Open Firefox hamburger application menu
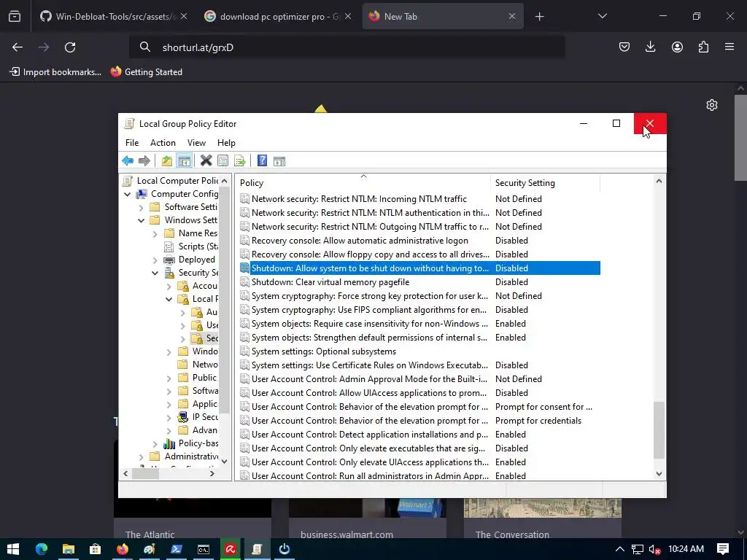Viewport: 747px width, 560px height. (x=729, y=47)
